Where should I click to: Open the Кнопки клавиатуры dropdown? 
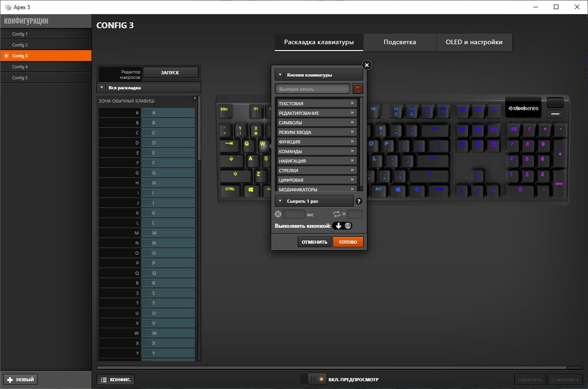pos(319,75)
